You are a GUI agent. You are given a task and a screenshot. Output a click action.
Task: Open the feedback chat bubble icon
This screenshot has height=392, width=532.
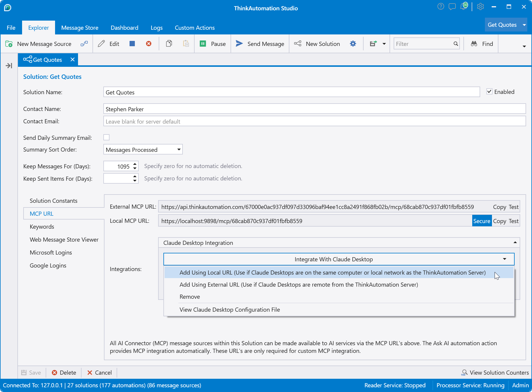point(452,6)
